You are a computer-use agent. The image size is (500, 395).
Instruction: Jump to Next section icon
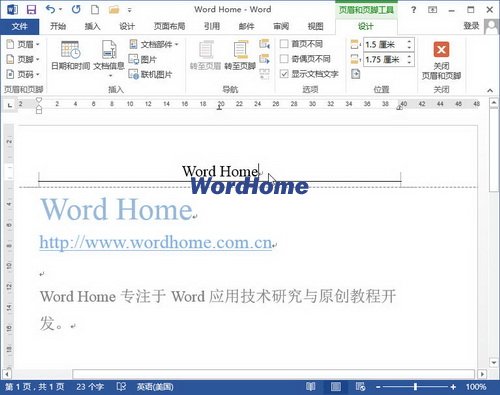(264, 59)
